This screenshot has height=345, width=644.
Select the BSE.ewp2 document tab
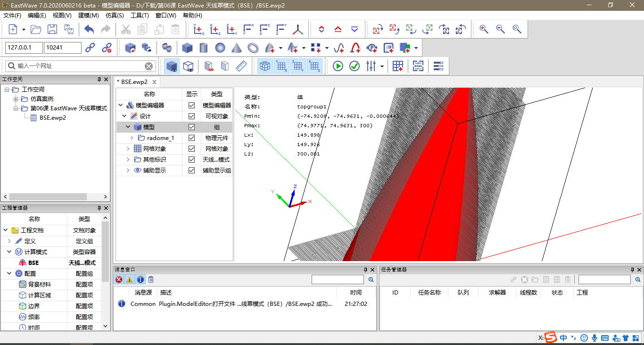tap(134, 82)
